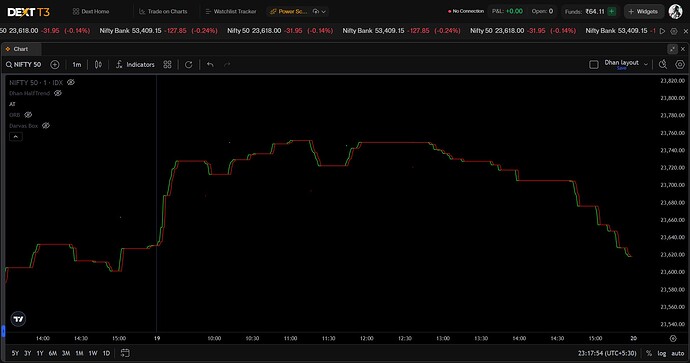Click the No Connection status indicator
The width and height of the screenshot is (690, 363).
[x=466, y=11]
